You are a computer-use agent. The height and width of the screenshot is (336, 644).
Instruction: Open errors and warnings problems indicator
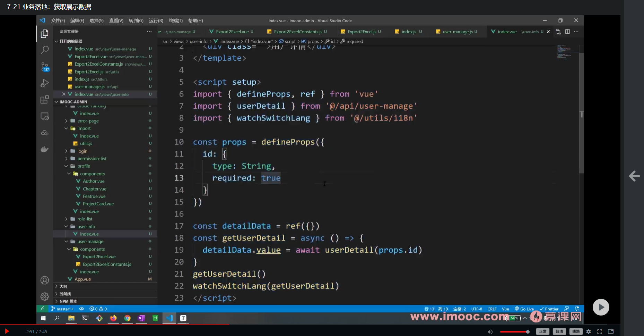point(98,309)
